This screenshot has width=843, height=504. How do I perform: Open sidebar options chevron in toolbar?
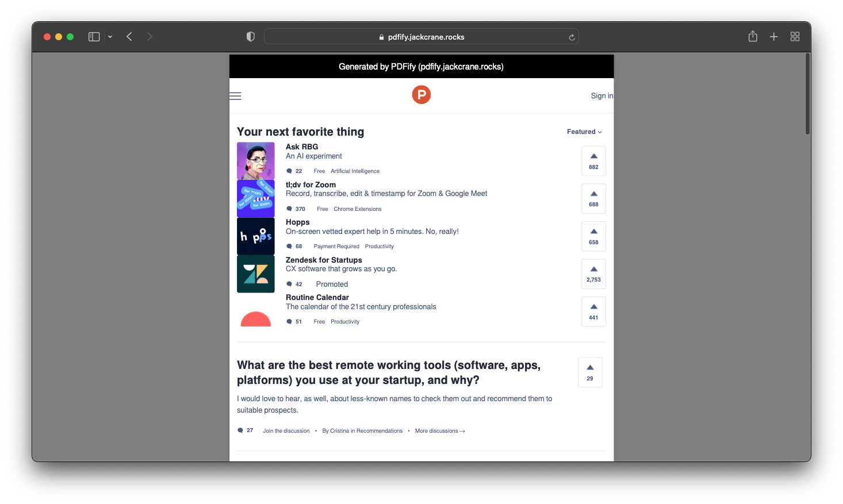[110, 37]
